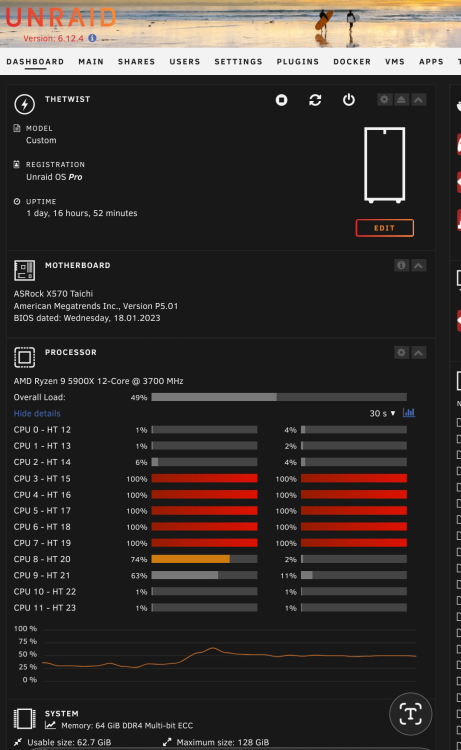The height and width of the screenshot is (750, 461).
Task: Click AMD Ryzen 9 5900X processor name
Action: pos(99,381)
